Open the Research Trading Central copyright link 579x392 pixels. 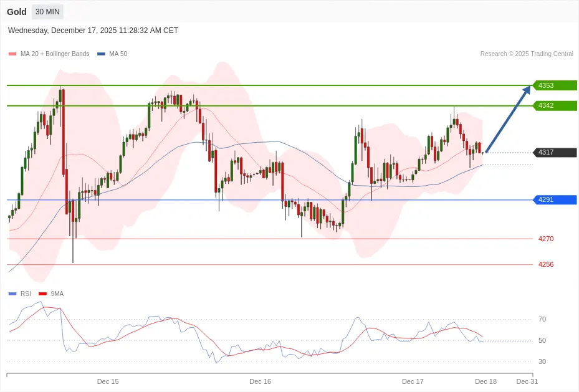pyautogui.click(x=526, y=54)
